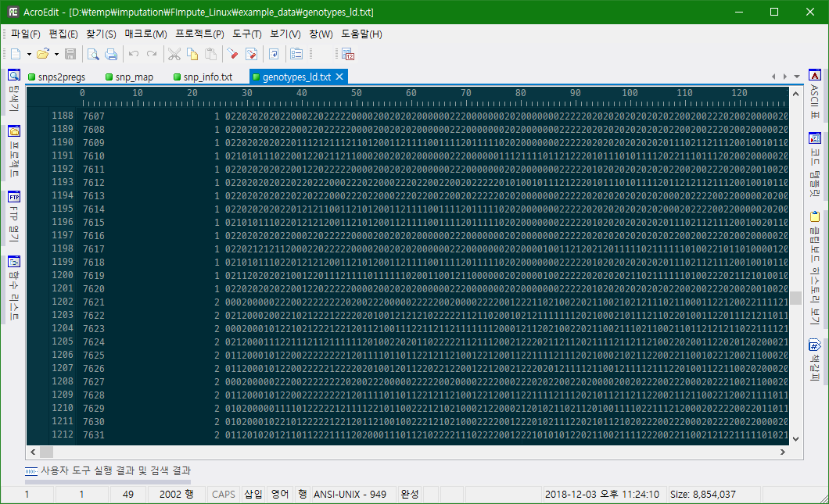
Task: Click vertical scrollbar up arrow
Action: (795, 94)
